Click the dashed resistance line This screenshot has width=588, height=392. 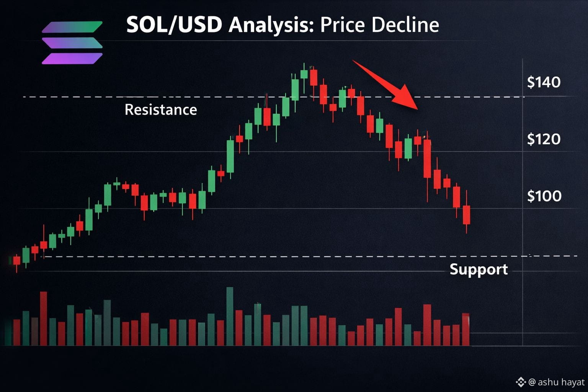[x=273, y=97]
